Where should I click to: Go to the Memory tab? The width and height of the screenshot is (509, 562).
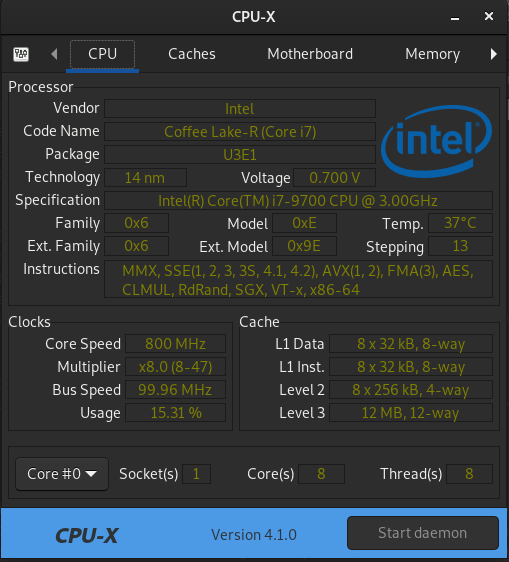point(432,54)
